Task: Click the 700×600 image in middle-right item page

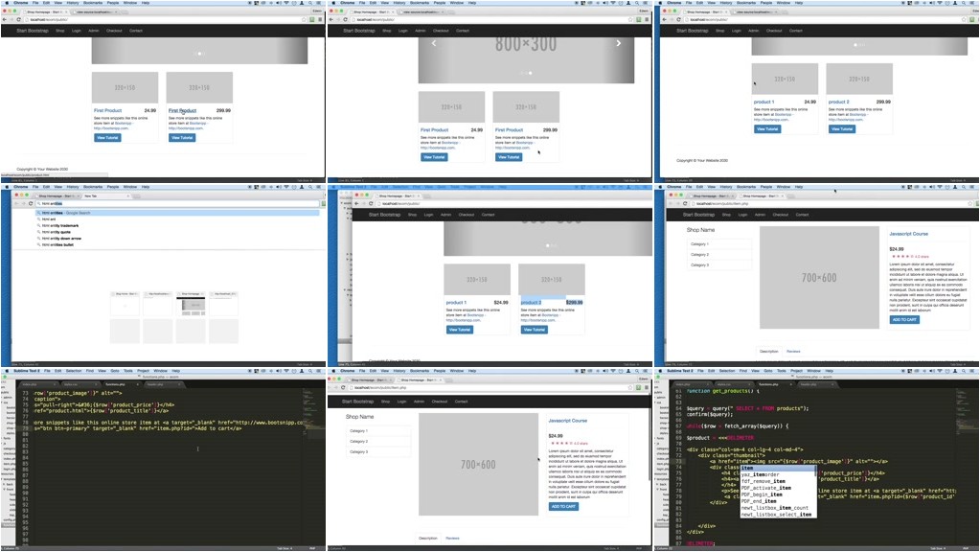Action: [819, 278]
